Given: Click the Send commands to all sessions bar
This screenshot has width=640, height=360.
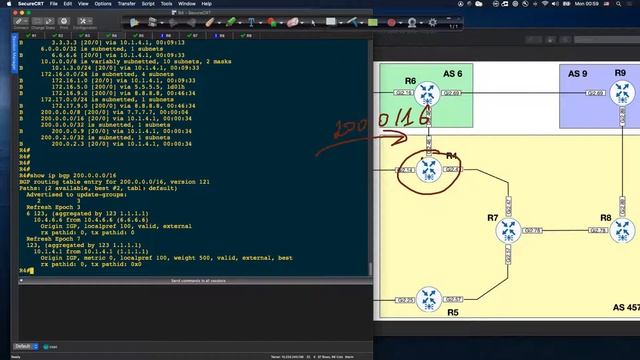Looking at the screenshot, I should pyautogui.click(x=195, y=281).
